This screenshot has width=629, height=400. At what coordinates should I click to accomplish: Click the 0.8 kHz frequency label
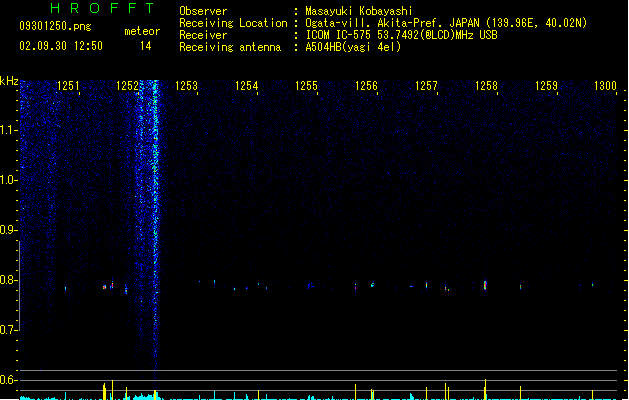(8, 280)
